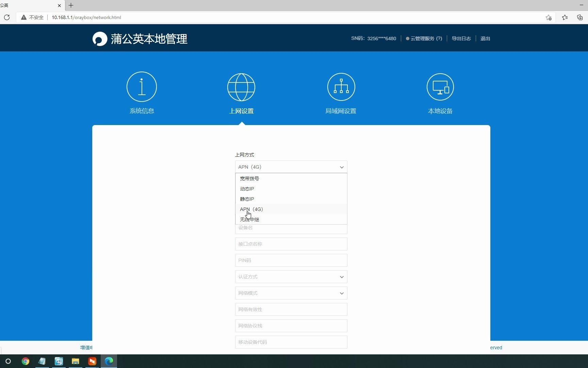Open the browser collections icon

[x=580, y=17]
